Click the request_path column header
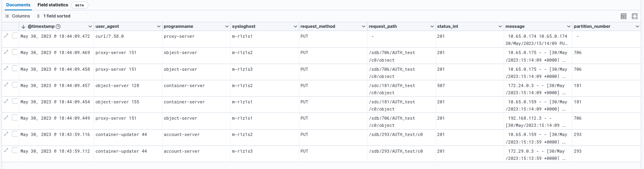Viewport: 644px width, 169px height. (x=383, y=27)
